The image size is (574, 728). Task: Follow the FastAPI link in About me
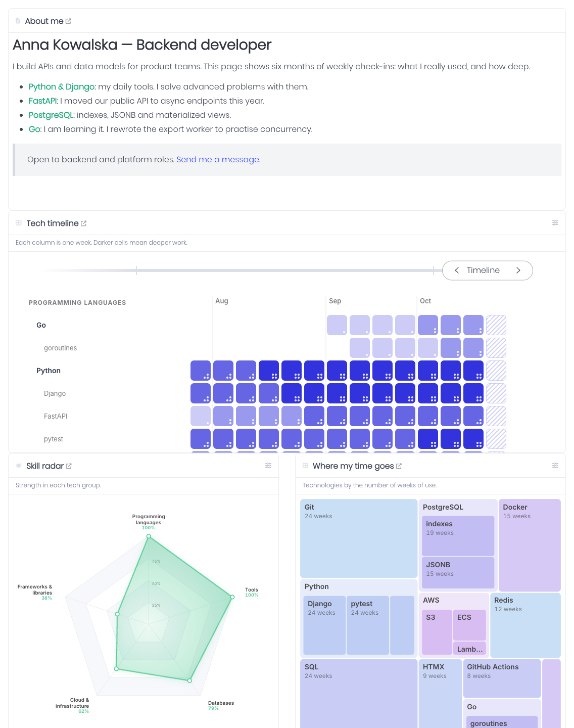pos(43,101)
